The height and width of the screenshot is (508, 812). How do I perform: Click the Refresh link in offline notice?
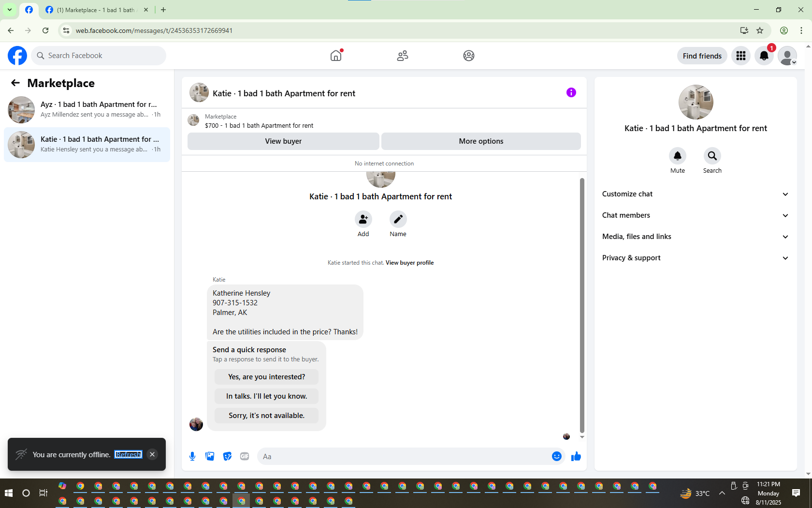pos(128,454)
